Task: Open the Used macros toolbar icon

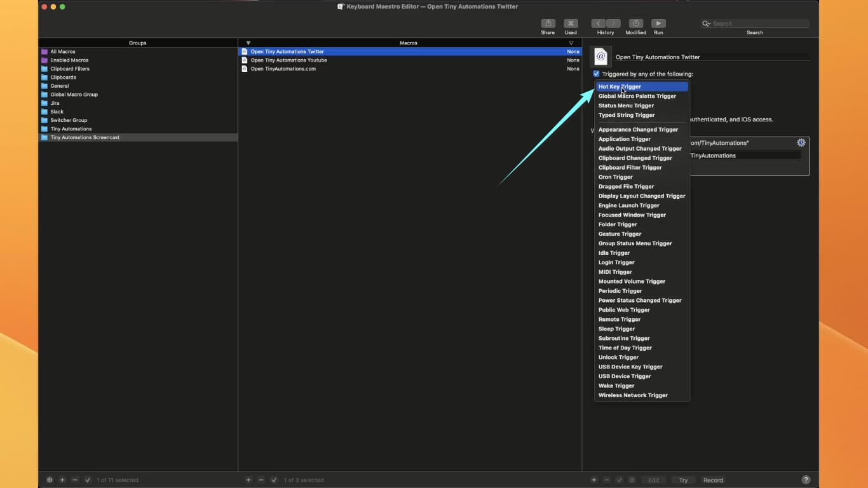Action: click(x=571, y=24)
